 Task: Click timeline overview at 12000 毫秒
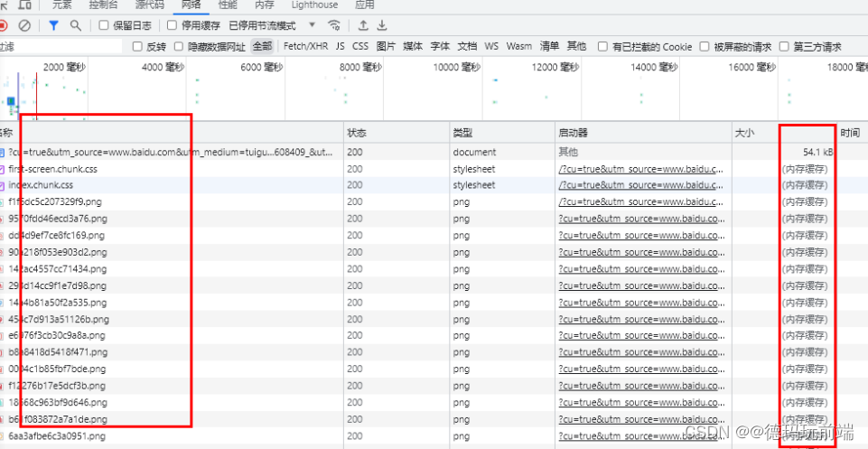coord(555,68)
